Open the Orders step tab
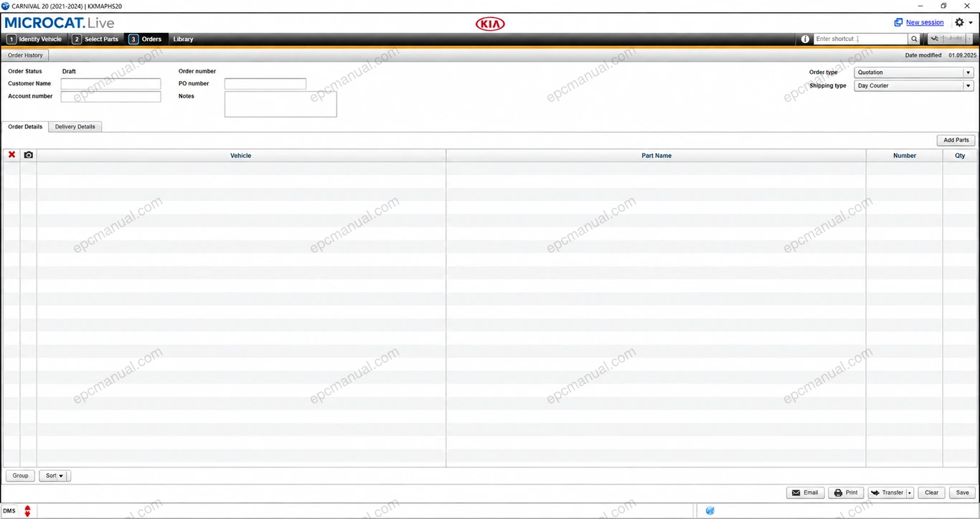The image size is (980, 519). [x=146, y=39]
